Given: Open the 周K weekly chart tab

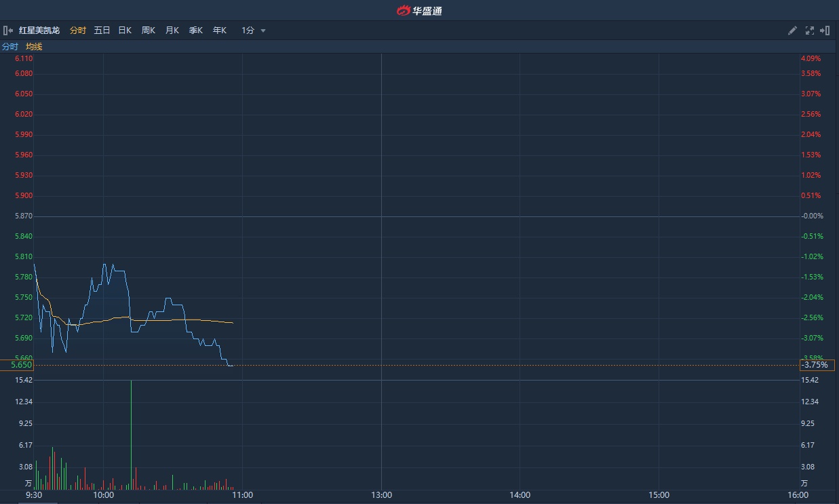Looking at the screenshot, I should point(149,31).
